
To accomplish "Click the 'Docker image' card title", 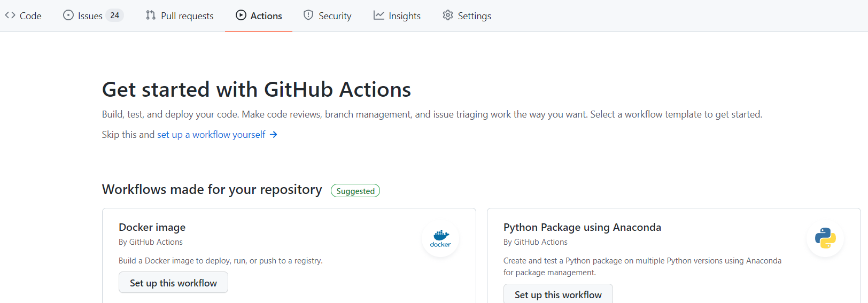I will tap(152, 227).
